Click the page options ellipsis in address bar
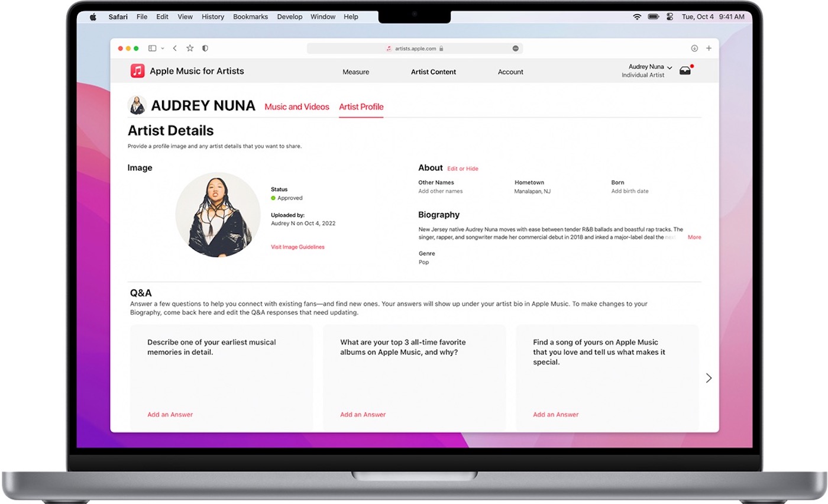 click(516, 49)
